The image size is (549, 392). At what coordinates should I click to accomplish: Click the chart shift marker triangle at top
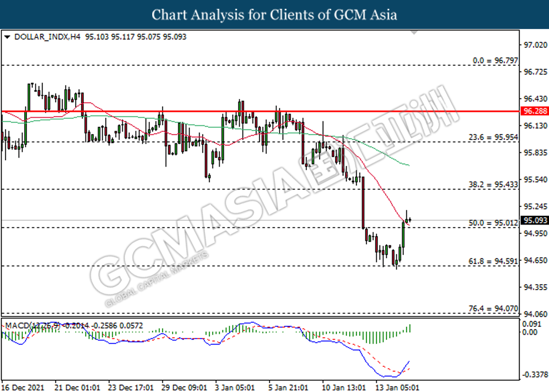click(x=414, y=33)
